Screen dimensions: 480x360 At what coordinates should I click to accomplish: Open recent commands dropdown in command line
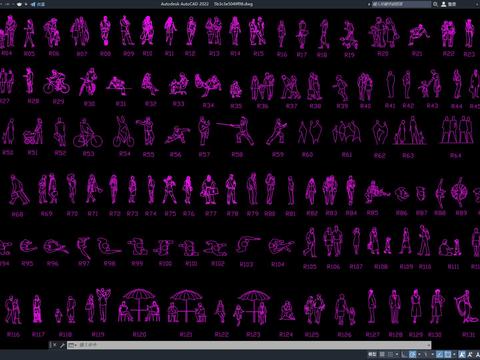pos(72,345)
